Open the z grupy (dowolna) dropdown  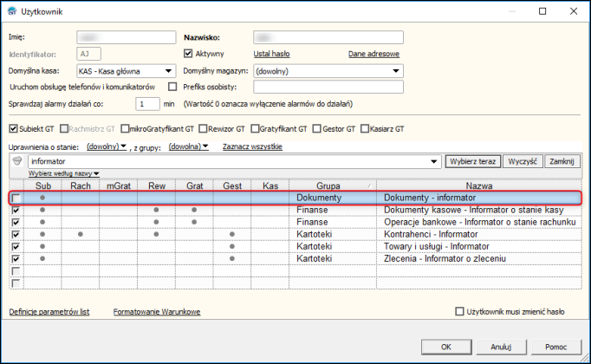188,146
